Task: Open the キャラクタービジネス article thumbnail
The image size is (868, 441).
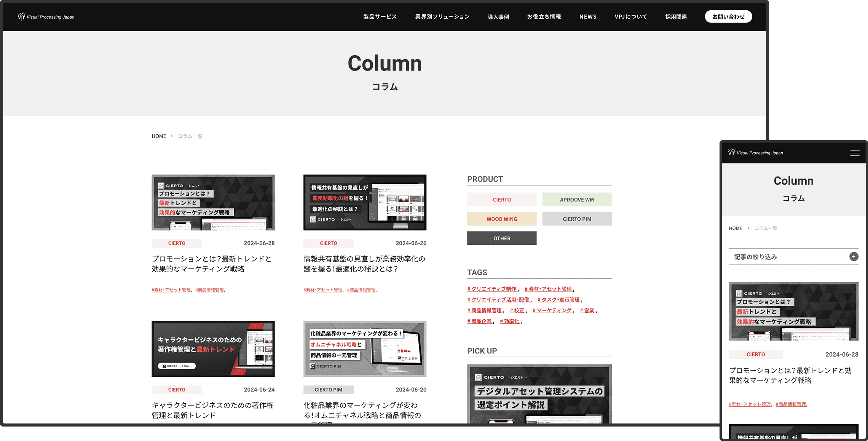Action: [213, 349]
